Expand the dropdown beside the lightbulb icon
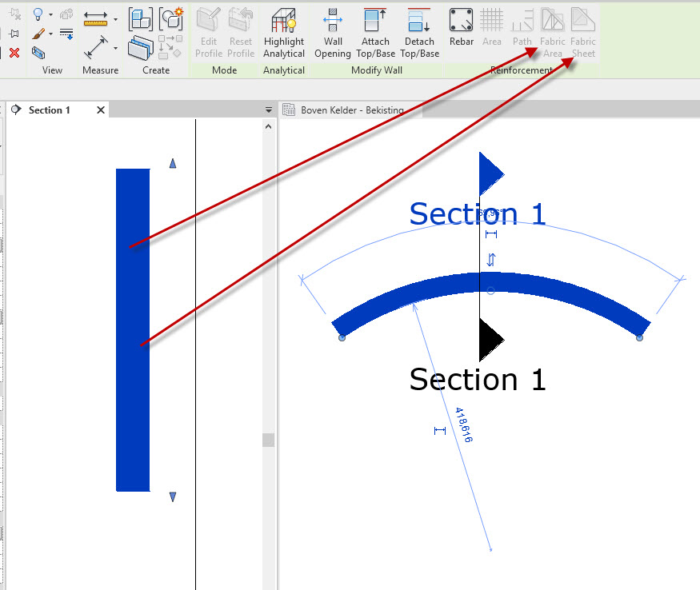This screenshot has width=700, height=590. [49, 14]
